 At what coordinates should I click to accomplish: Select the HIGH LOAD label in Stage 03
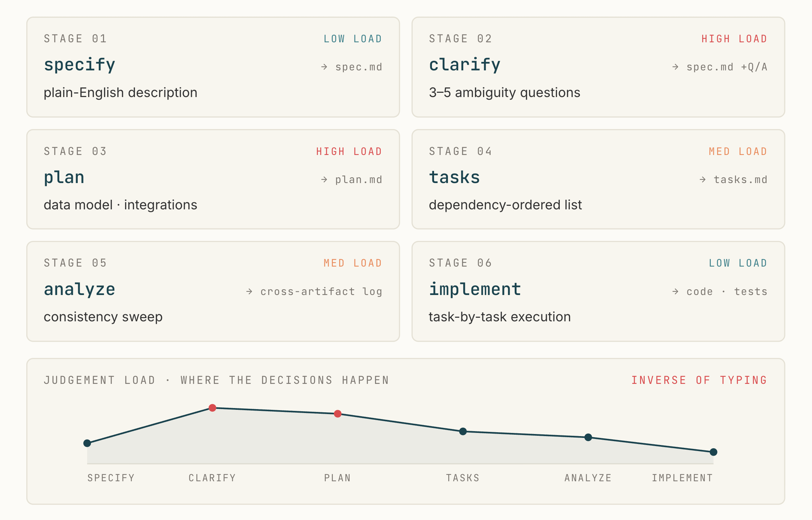coord(349,151)
